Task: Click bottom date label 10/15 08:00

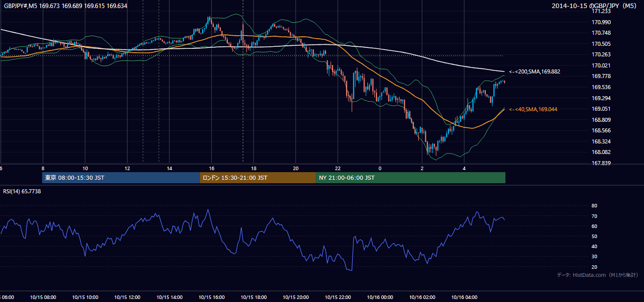Action: pyautogui.click(x=43, y=297)
